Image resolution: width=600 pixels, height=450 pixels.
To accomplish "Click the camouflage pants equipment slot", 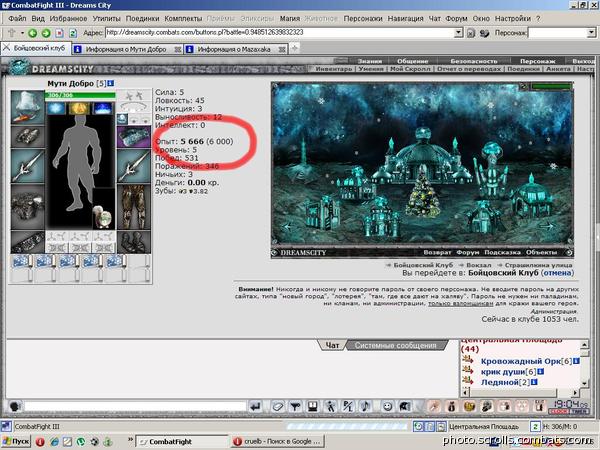I will (x=134, y=207).
